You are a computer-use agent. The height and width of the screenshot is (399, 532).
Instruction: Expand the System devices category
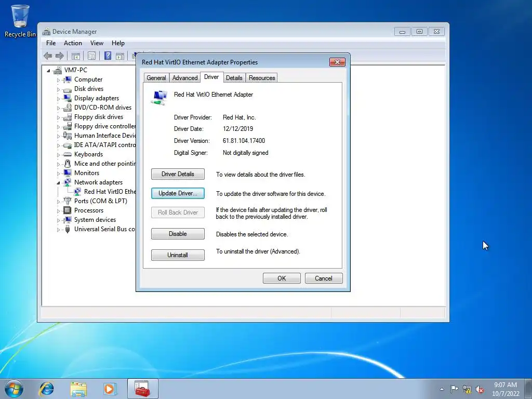click(58, 220)
